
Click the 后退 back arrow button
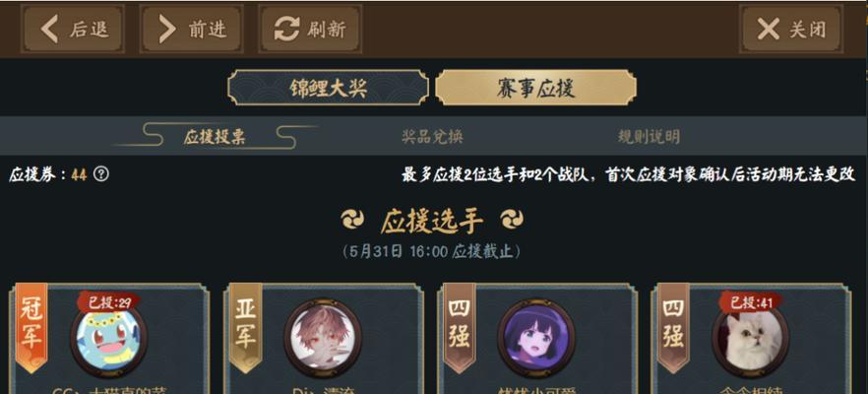click(73, 30)
